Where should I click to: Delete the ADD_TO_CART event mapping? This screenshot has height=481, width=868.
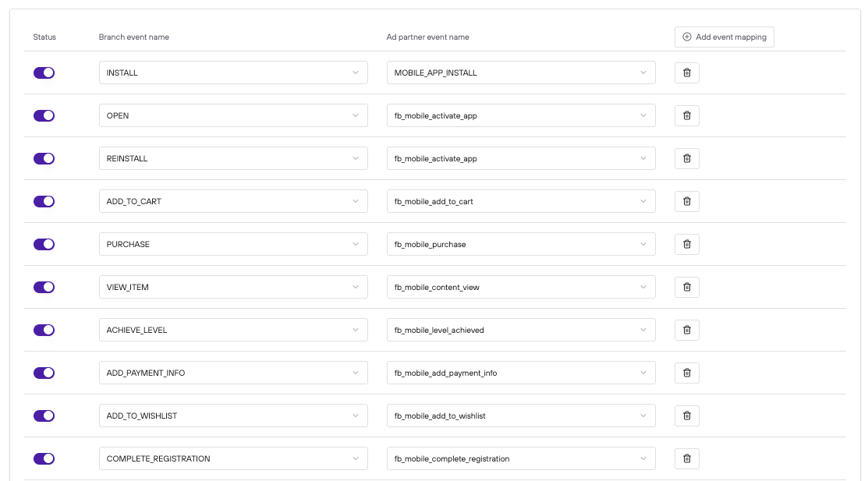686,201
